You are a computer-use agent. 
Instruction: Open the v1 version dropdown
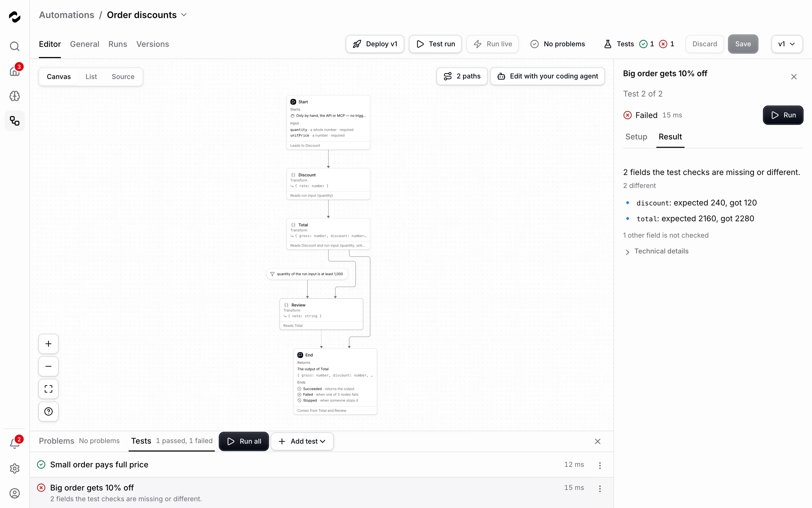pyautogui.click(x=787, y=44)
